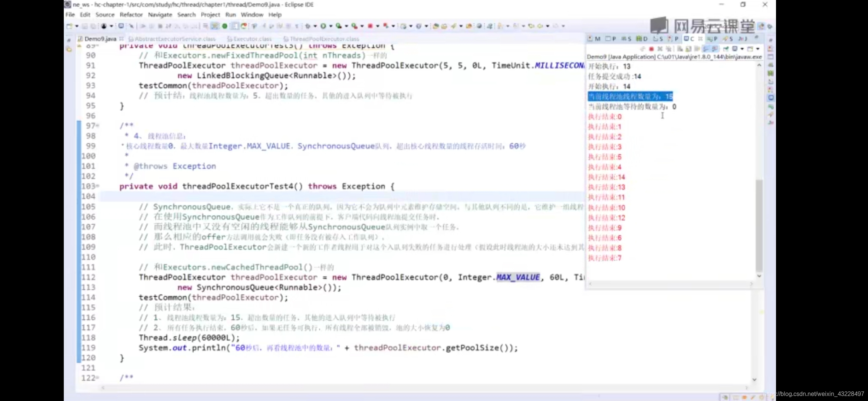Open the Navigate menu
Viewport: 868px width, 401px height.
pyautogui.click(x=160, y=14)
